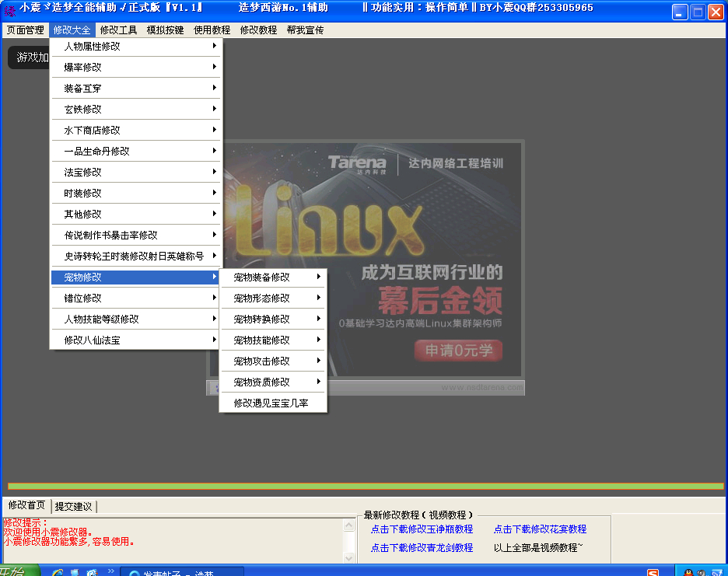Screen dimensions: 728x576
Task: Switch to the 修改首页 tab
Action: click(26, 505)
